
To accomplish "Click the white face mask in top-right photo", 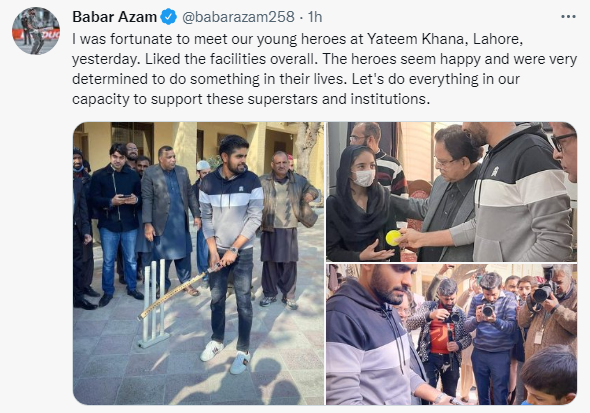I will [x=363, y=178].
